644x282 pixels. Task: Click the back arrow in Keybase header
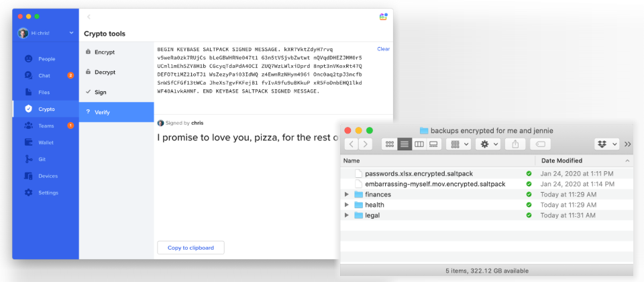89,17
